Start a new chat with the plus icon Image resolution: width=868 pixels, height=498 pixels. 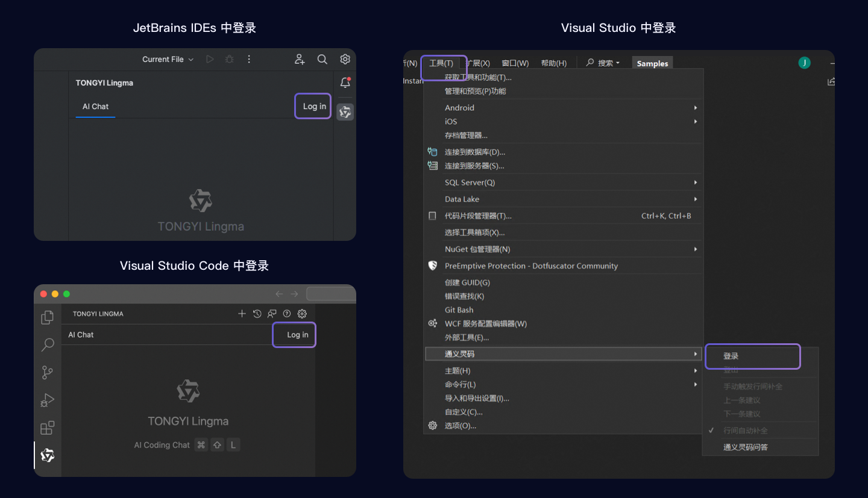point(242,314)
